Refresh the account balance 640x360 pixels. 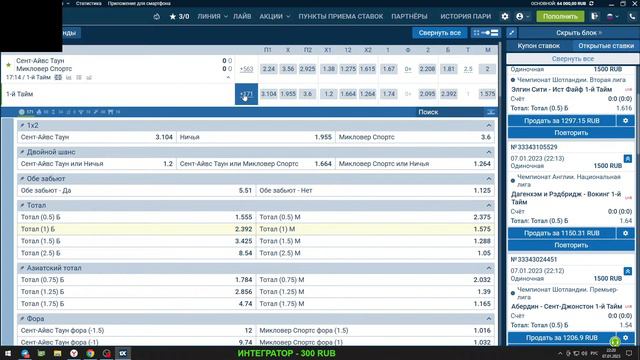[x=591, y=3]
